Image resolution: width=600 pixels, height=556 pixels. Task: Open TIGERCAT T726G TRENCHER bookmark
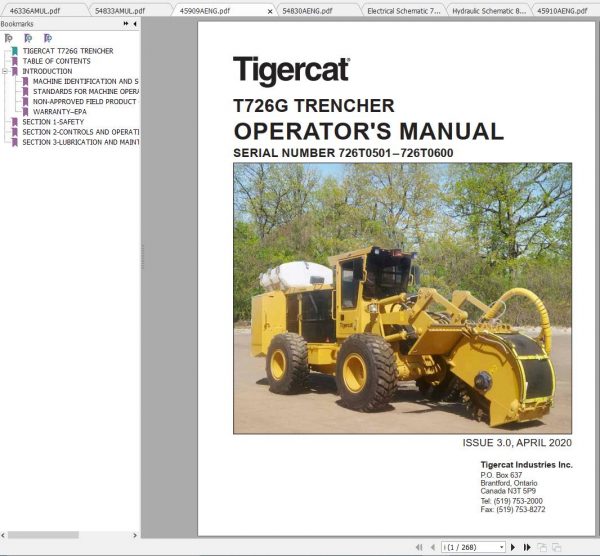coord(68,51)
